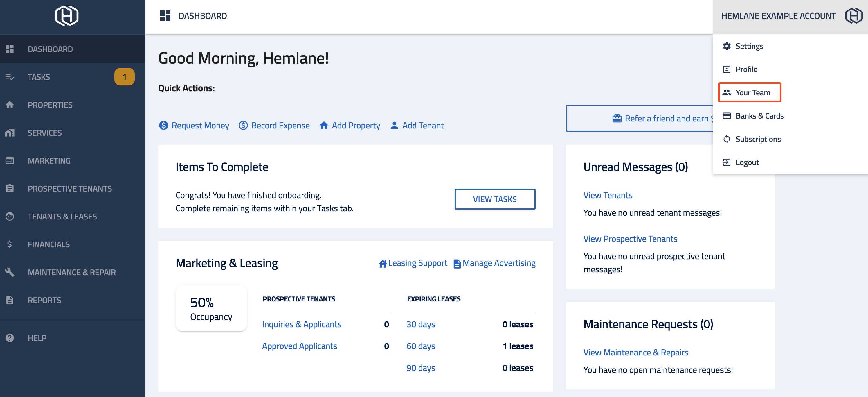Click the Reports document icon
Screen dimensions: 868x397
10,300
